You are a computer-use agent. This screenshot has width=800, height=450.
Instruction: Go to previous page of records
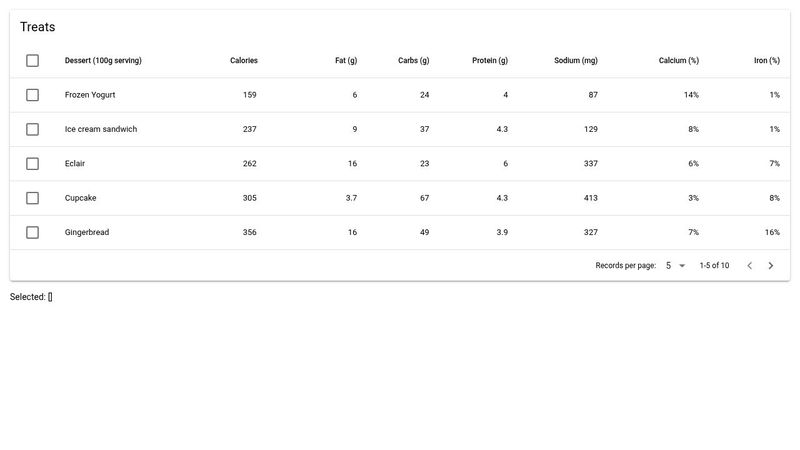click(749, 266)
